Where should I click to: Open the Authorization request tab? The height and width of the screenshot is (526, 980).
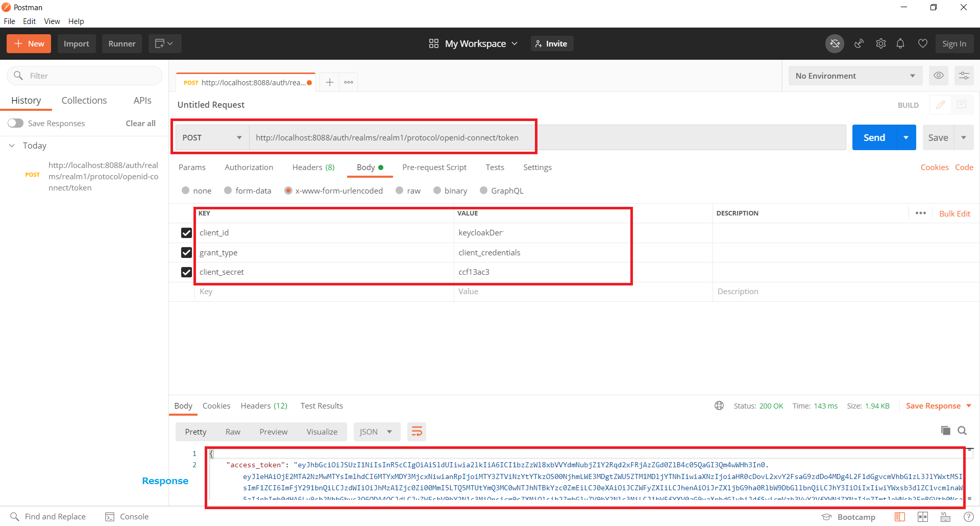click(x=249, y=168)
